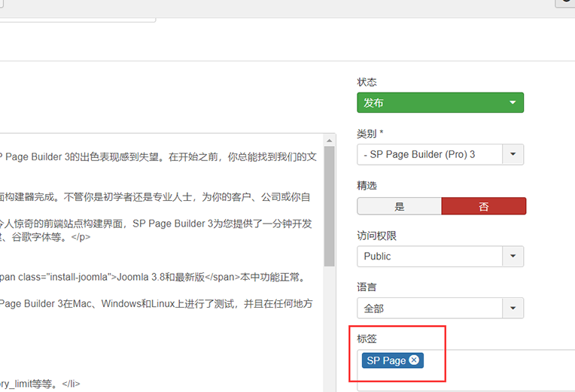This screenshot has width=575, height=392.
Task: Open the 访问权限 Public select box
Action: click(429, 256)
